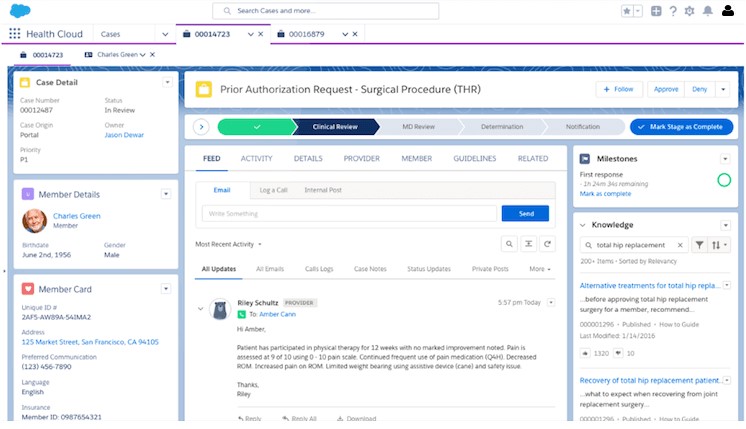The width and height of the screenshot is (746, 429).
Task: Open the Charles Green member link
Action: [x=77, y=216]
